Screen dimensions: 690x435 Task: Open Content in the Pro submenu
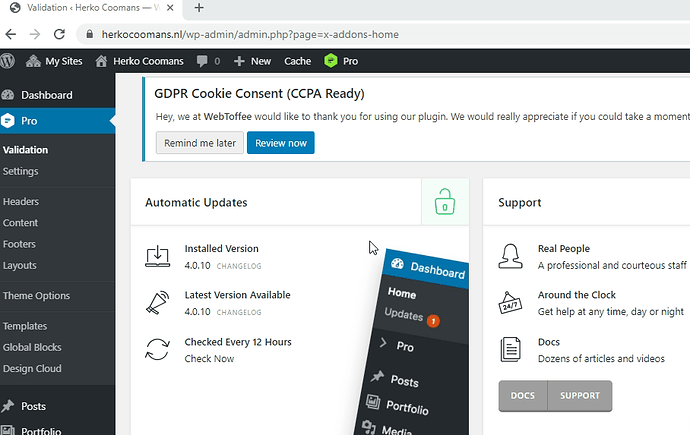click(20, 223)
